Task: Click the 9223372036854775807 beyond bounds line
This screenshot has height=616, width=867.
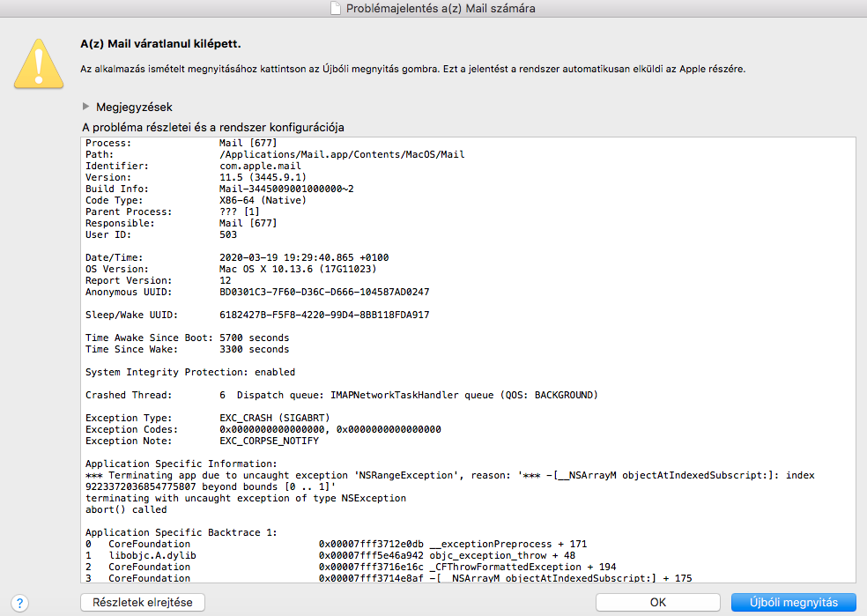Action: [x=210, y=486]
